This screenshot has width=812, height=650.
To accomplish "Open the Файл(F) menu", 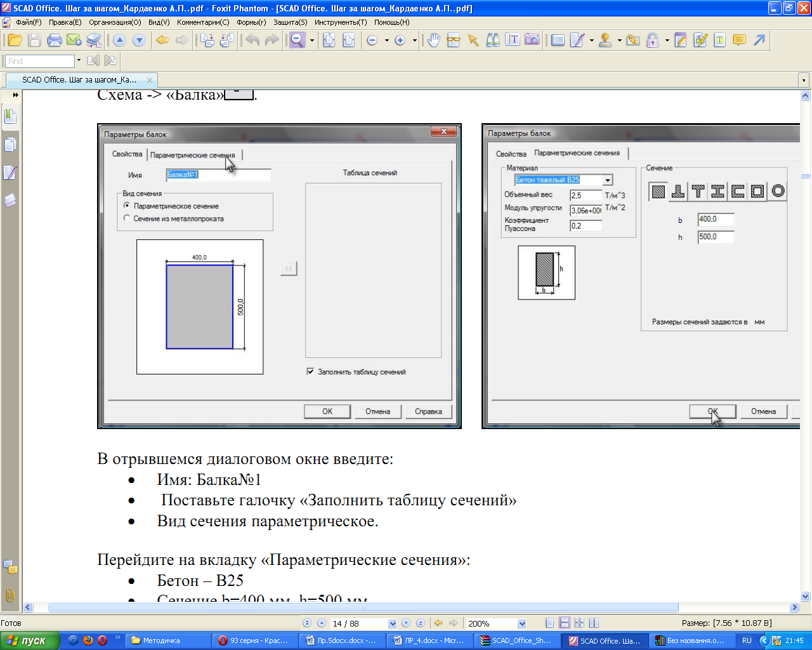I will tap(28, 22).
